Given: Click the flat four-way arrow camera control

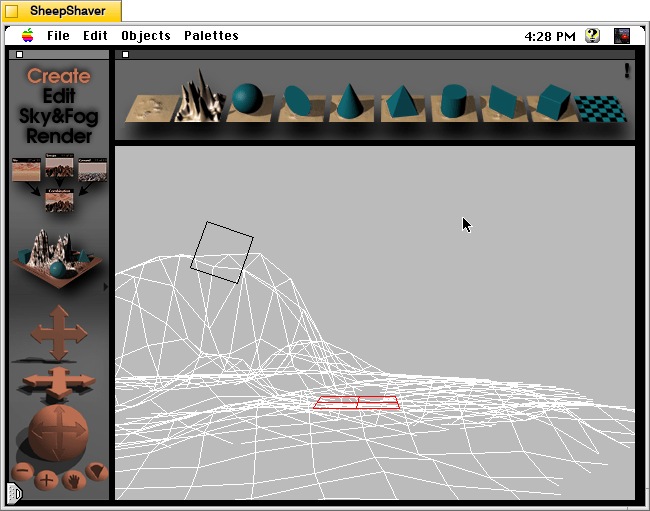Looking at the screenshot, I should pyautogui.click(x=58, y=382).
